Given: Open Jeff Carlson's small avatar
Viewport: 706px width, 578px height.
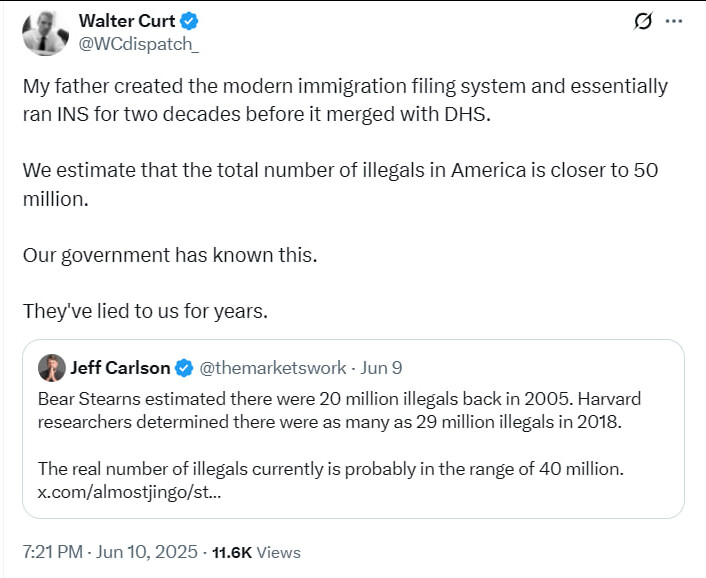Looking at the screenshot, I should 52,368.
